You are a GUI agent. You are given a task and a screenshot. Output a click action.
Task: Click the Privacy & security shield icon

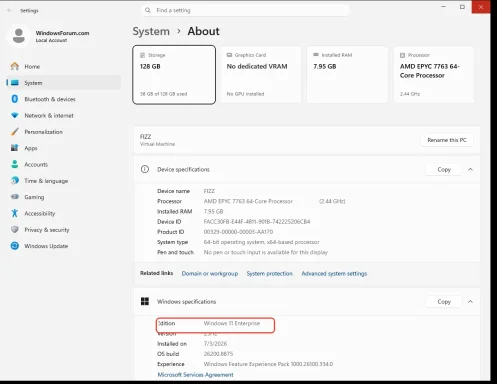15,229
